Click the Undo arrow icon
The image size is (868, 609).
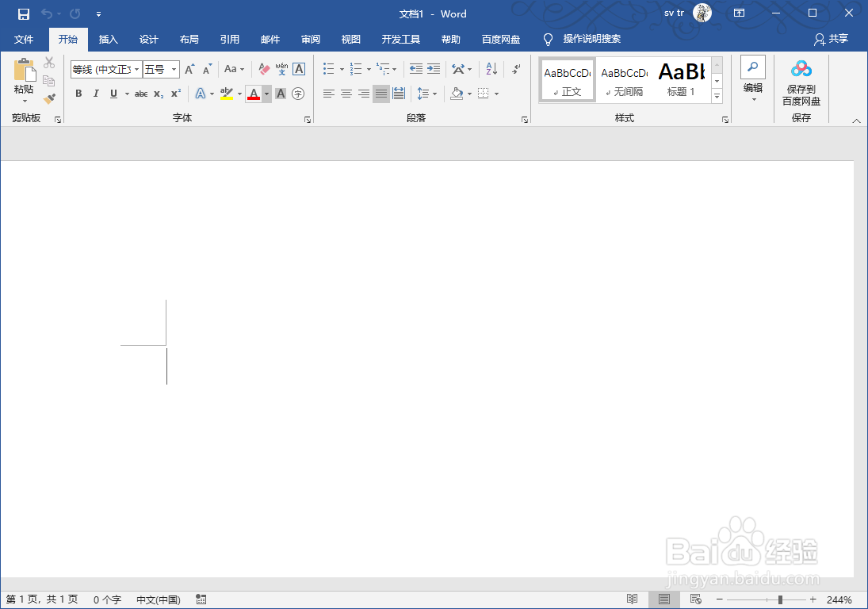(47, 13)
